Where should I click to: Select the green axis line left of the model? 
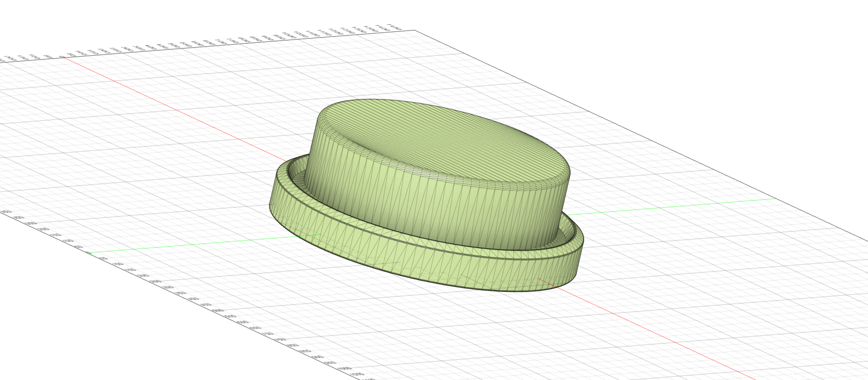coord(199,244)
